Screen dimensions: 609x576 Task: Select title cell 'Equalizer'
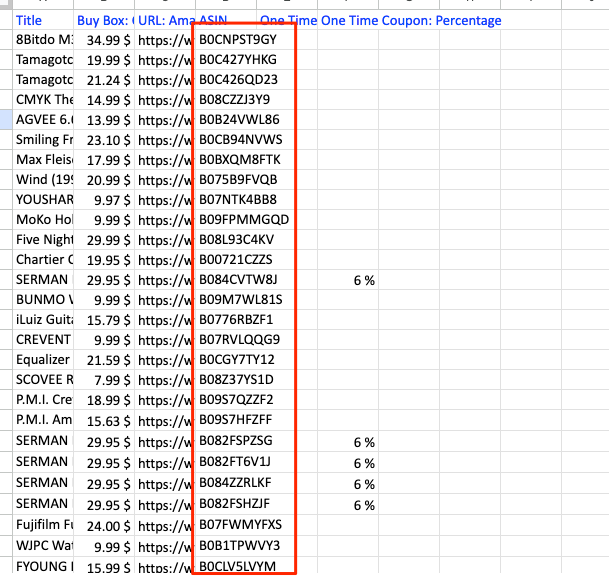pos(43,360)
